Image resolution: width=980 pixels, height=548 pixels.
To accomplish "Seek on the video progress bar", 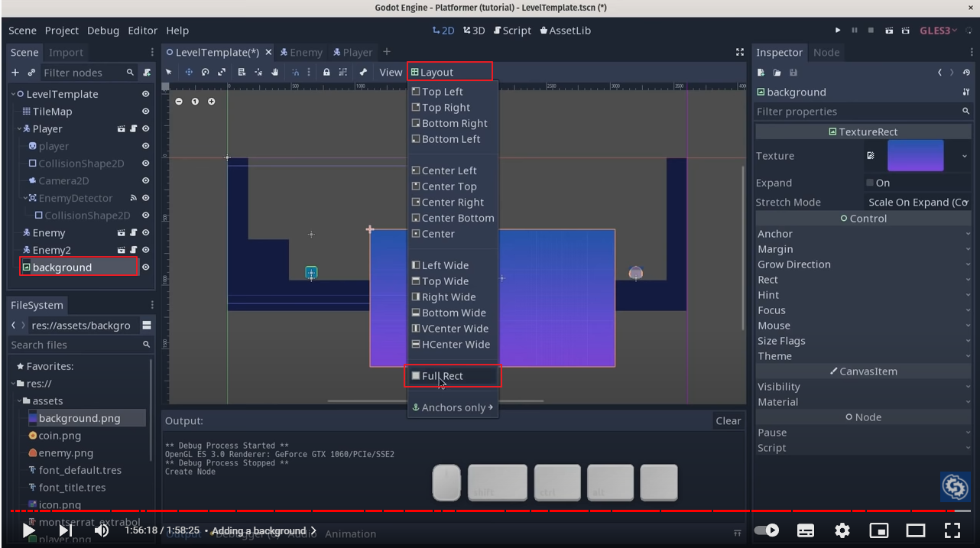I will coord(490,511).
